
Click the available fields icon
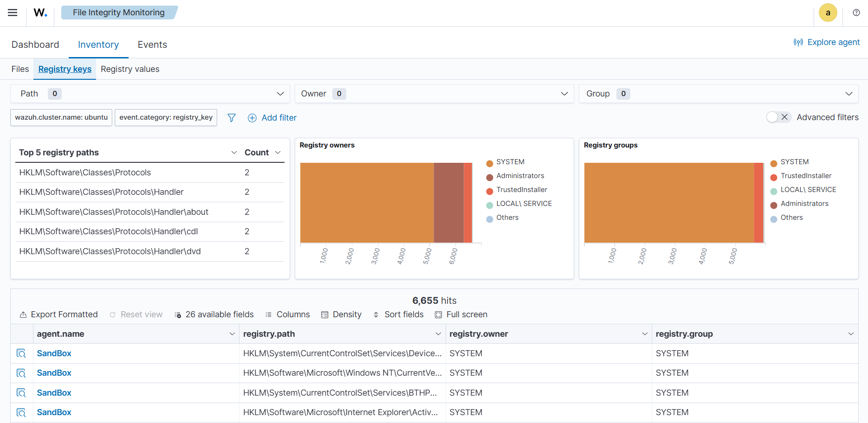pos(178,315)
